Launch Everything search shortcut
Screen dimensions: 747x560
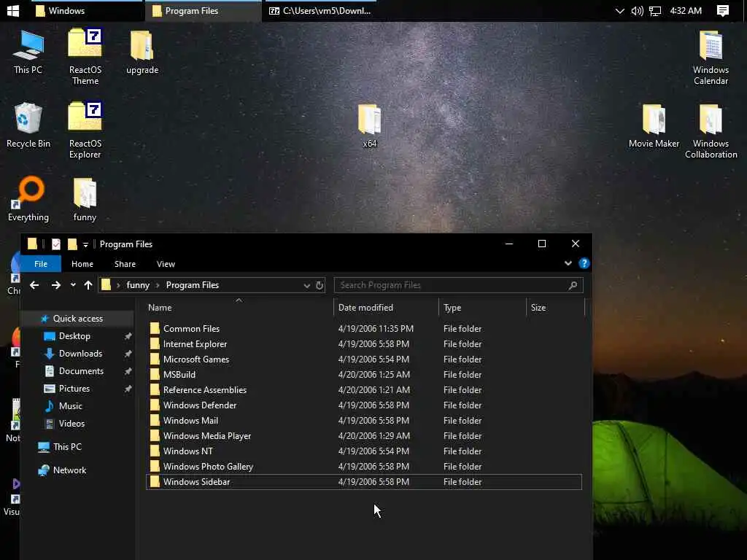click(28, 199)
